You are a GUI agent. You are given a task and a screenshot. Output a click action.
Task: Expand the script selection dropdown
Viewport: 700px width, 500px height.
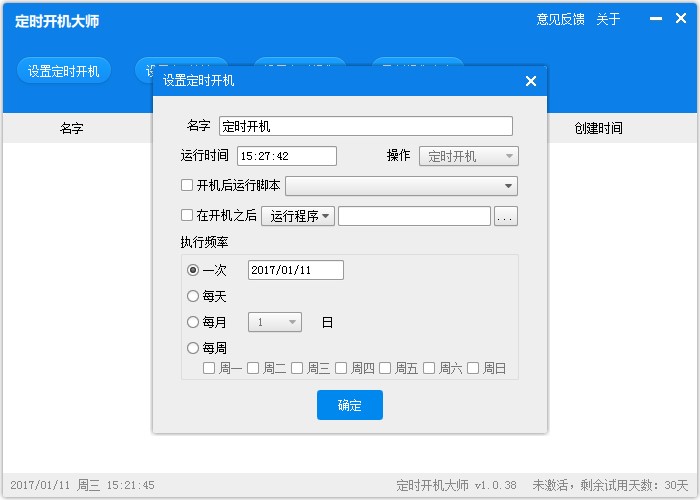401,186
